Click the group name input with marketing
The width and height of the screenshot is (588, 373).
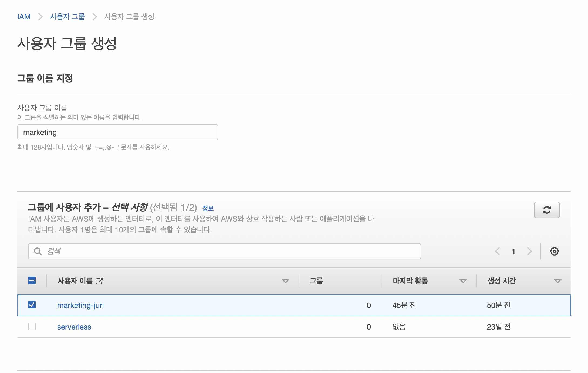pos(117,132)
